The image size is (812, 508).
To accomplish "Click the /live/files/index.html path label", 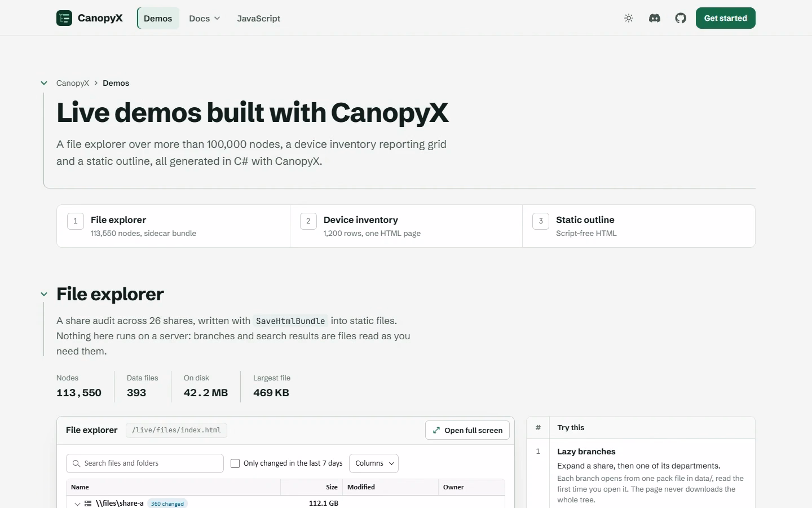I will click(x=176, y=430).
